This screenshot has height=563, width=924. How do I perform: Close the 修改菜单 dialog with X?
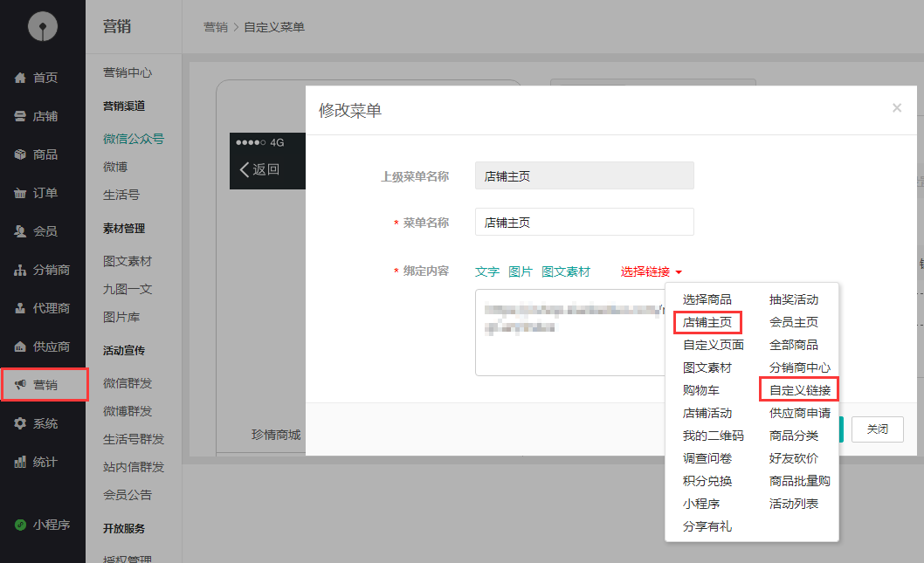[x=896, y=108]
